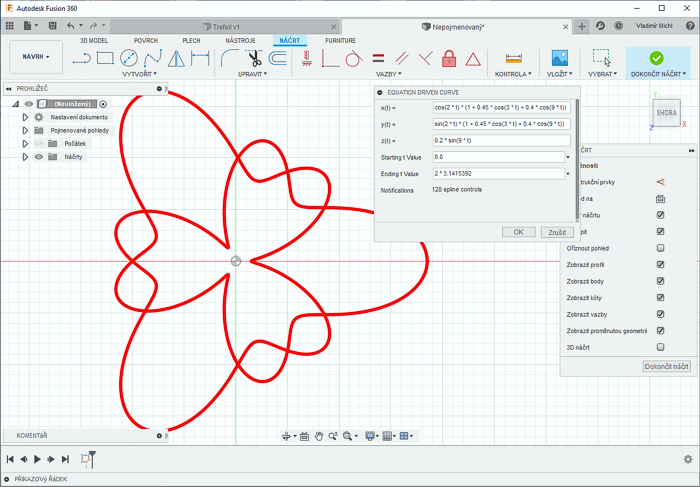Select the rectangle sketch tool

coord(105,58)
